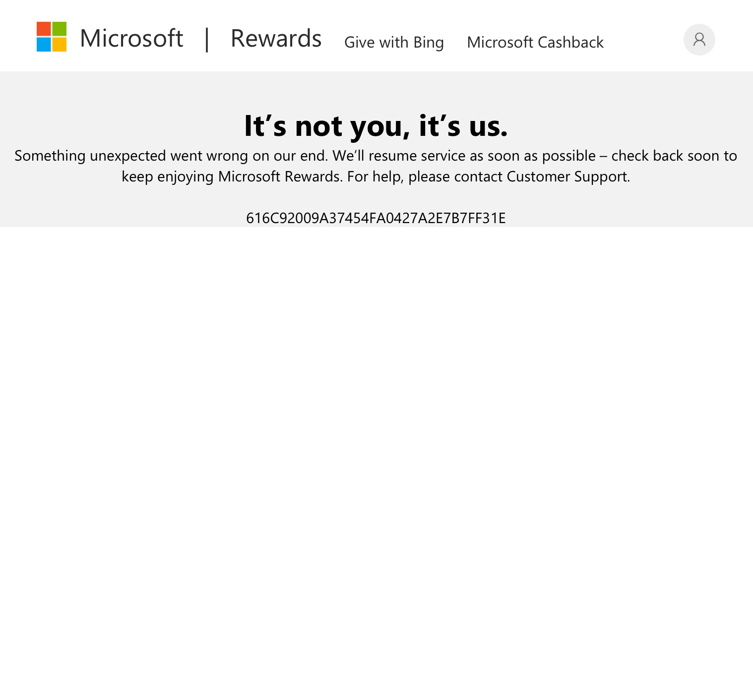Go to Microsoft Cashback
The width and height of the screenshot is (753, 700).
click(x=535, y=42)
